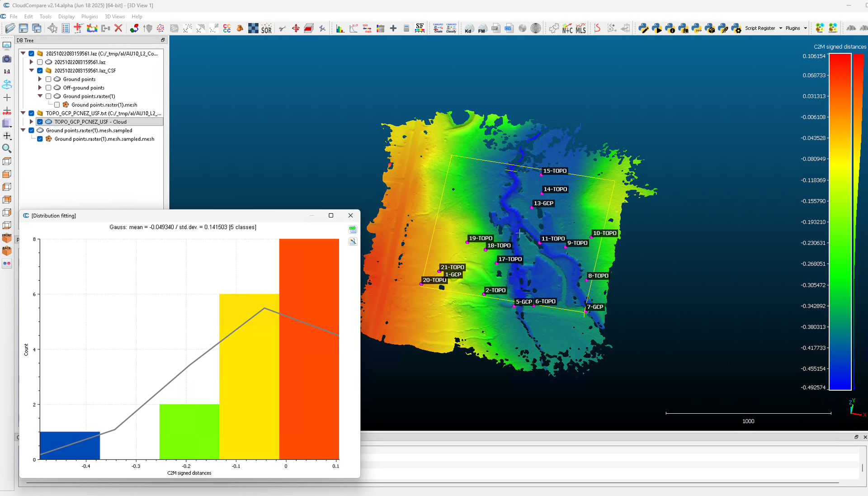
Task: Click the Segment scissors tool
Action: pos(283,28)
